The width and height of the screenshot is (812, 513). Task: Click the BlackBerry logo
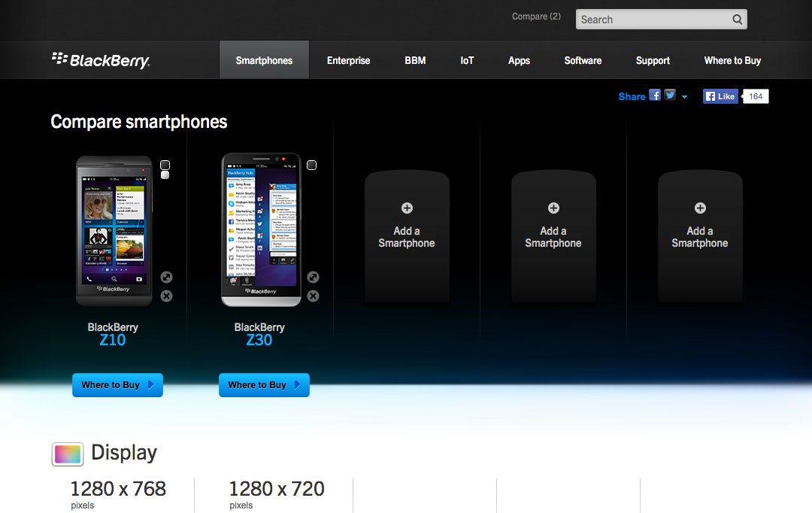[x=101, y=60]
